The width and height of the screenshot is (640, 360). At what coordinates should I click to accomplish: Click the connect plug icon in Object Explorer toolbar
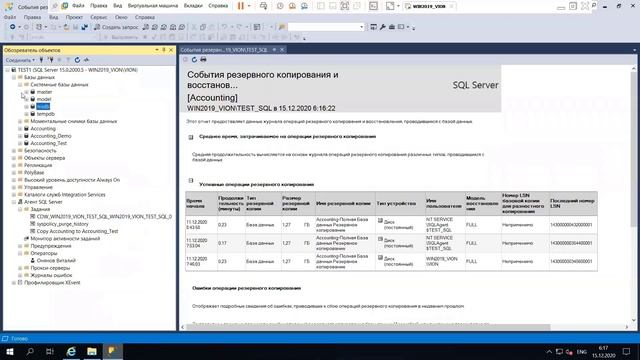click(41, 60)
